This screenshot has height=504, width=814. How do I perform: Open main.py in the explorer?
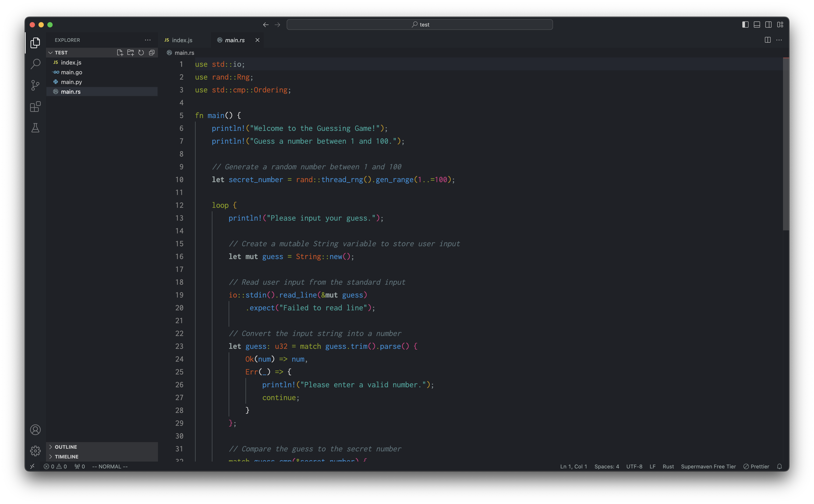click(x=102, y=82)
